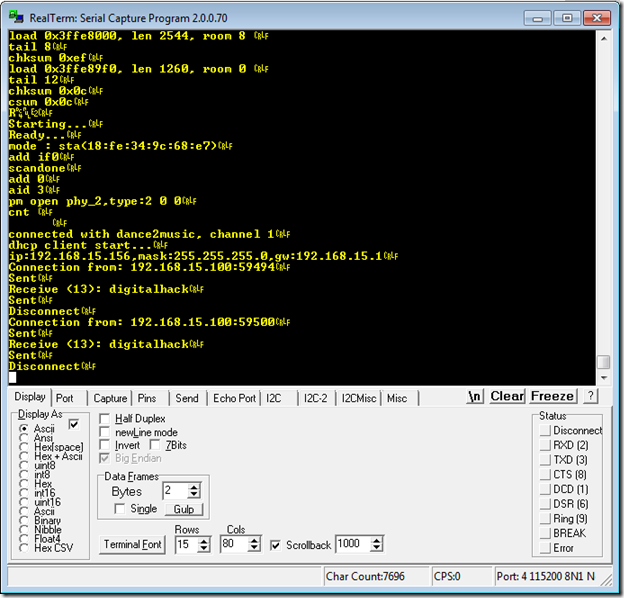
Task: Click terminal scrollbar up arrow
Action: [x=604, y=39]
